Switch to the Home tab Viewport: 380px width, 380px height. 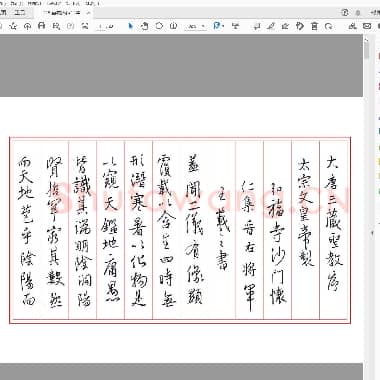pos(3,13)
